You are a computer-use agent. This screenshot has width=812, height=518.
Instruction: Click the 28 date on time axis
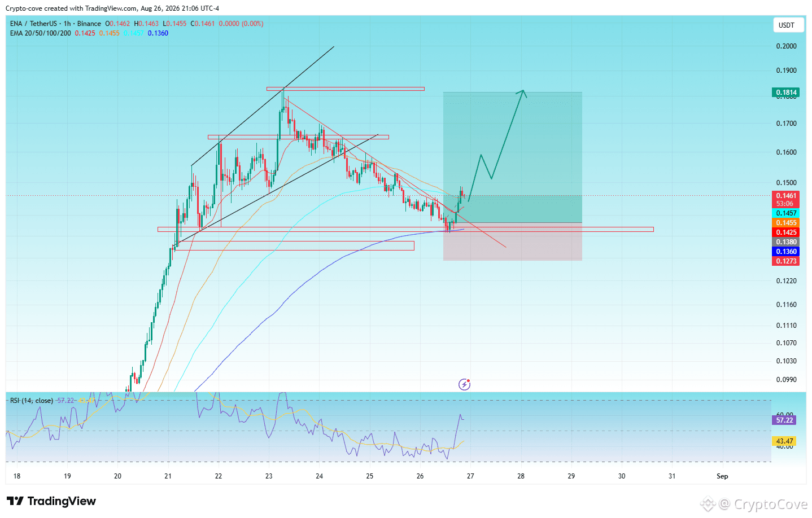tap(521, 476)
